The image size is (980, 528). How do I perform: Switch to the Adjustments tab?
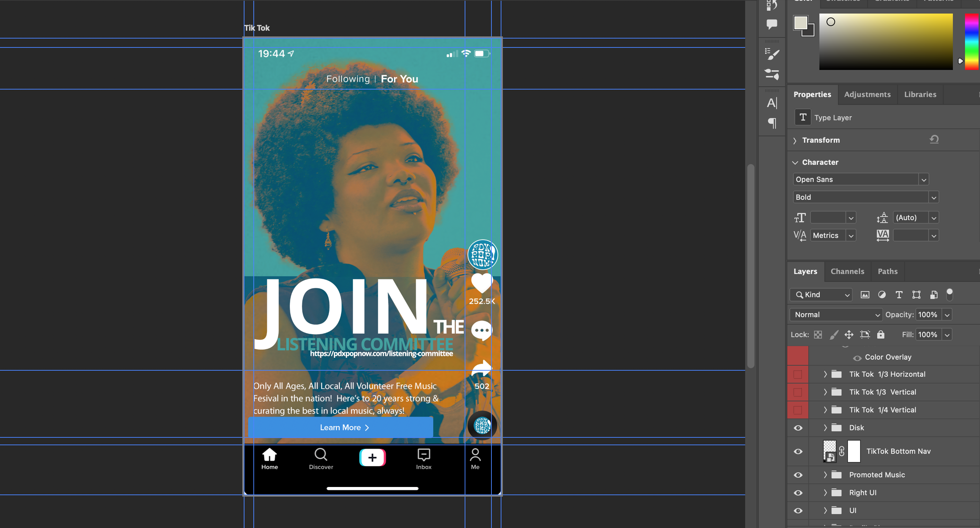pos(867,95)
